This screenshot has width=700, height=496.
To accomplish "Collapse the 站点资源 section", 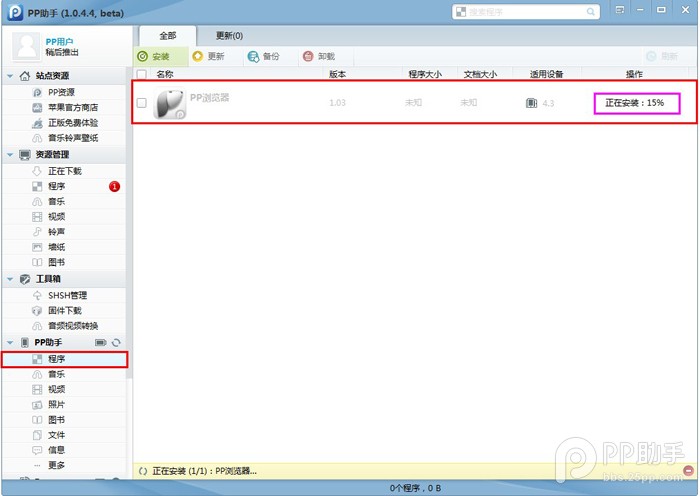I will 10,76.
